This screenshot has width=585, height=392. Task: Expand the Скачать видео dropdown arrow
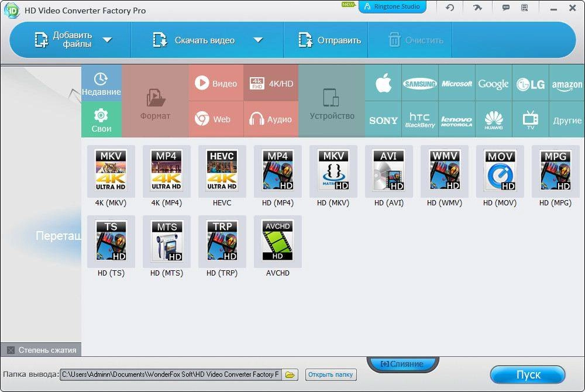tap(258, 40)
